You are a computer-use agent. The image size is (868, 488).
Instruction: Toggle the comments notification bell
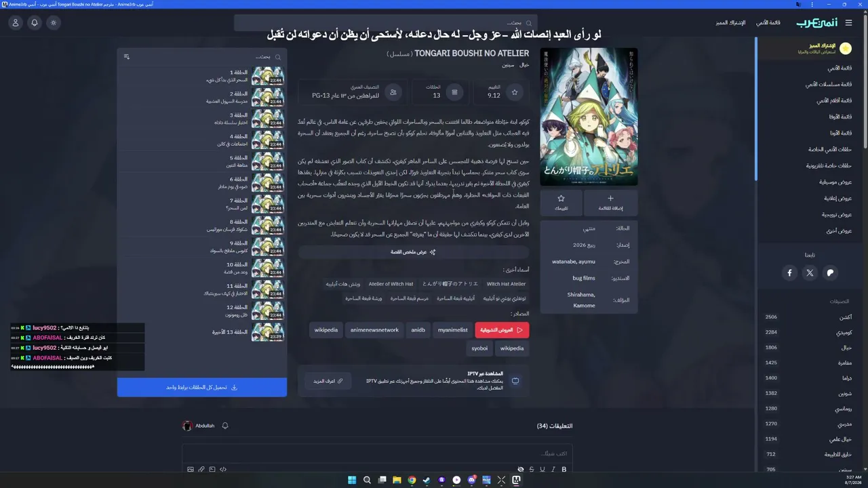(x=225, y=426)
